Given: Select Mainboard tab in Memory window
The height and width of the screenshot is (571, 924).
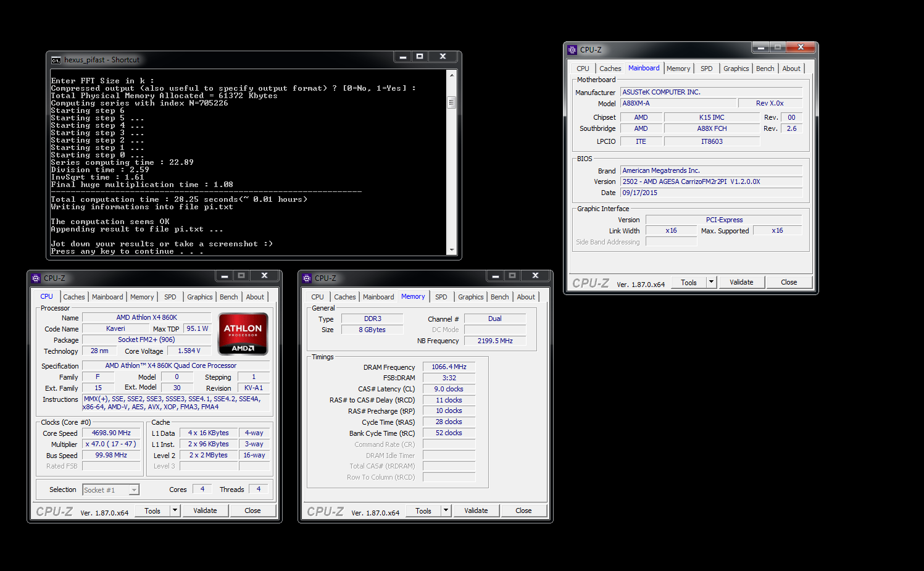Looking at the screenshot, I should pyautogui.click(x=378, y=297).
